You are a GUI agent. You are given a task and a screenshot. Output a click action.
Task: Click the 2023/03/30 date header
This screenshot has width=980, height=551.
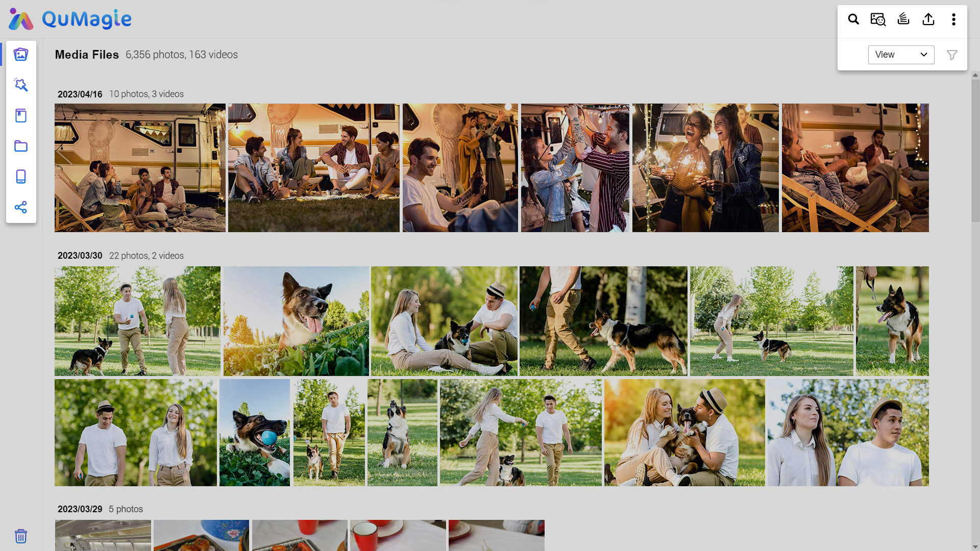coord(80,256)
